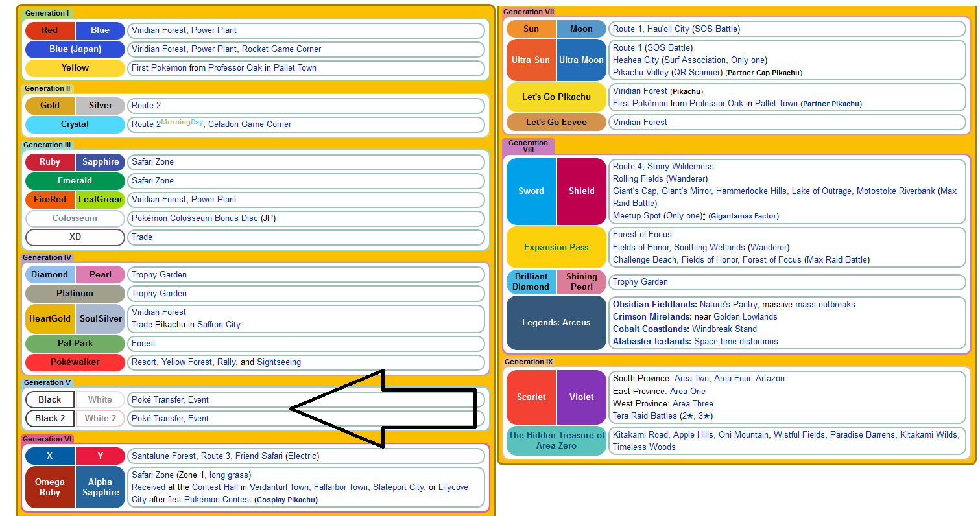Open the FireRed game label
The width and height of the screenshot is (980, 516).
click(x=50, y=200)
